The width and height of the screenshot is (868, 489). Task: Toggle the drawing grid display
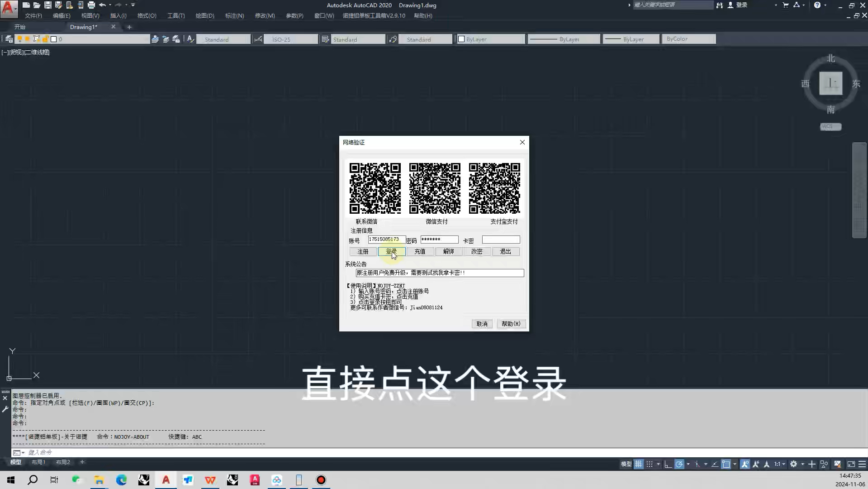638,464
